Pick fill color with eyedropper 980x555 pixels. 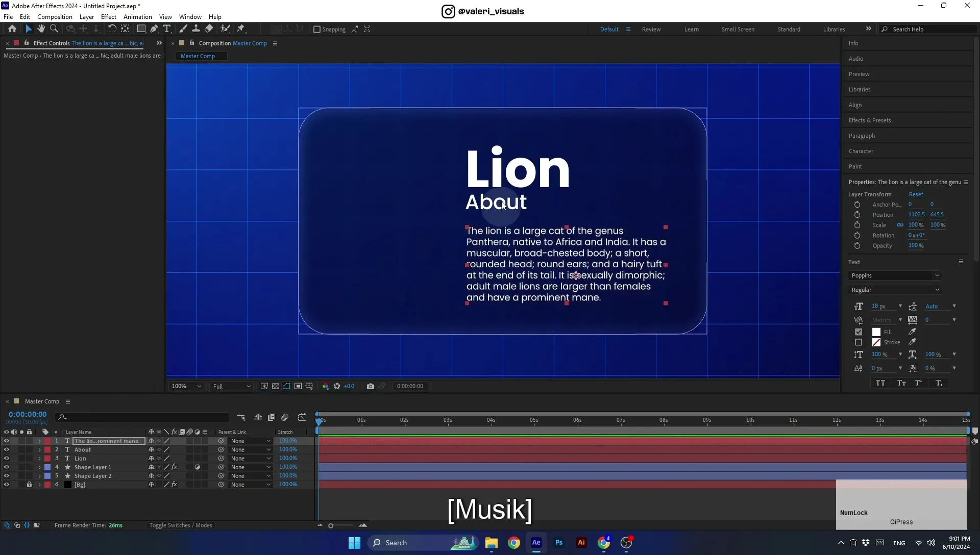912,332
